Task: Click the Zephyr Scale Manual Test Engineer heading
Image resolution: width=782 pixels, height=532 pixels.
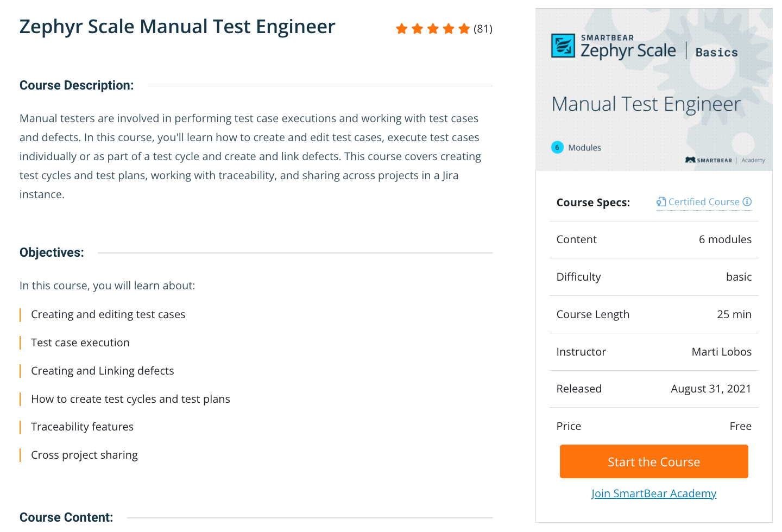Action: (177, 27)
